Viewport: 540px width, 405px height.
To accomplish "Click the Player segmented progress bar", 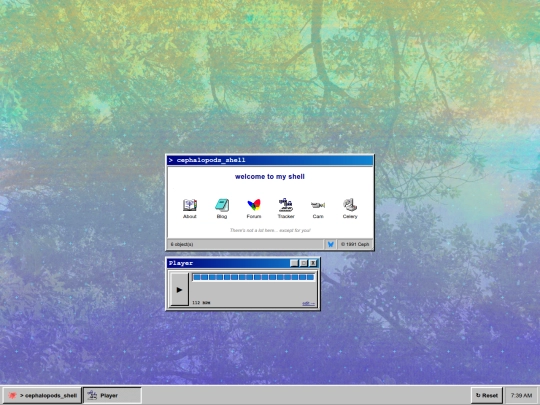I will pyautogui.click(x=253, y=277).
